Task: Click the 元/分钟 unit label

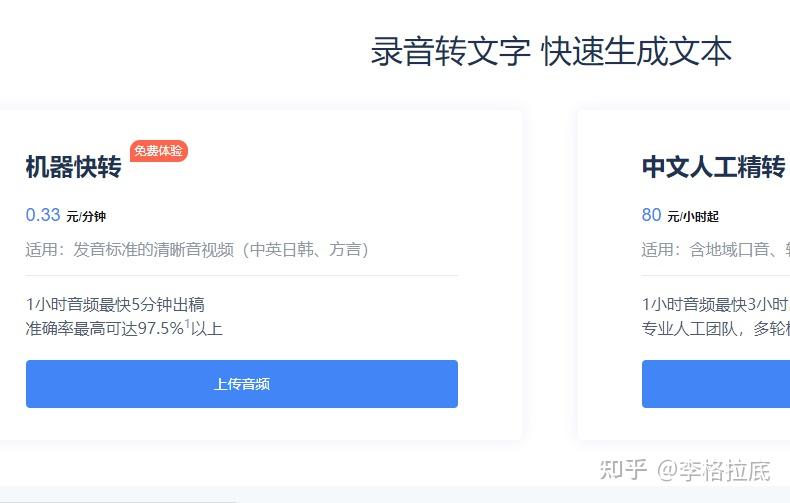Action: (86, 216)
